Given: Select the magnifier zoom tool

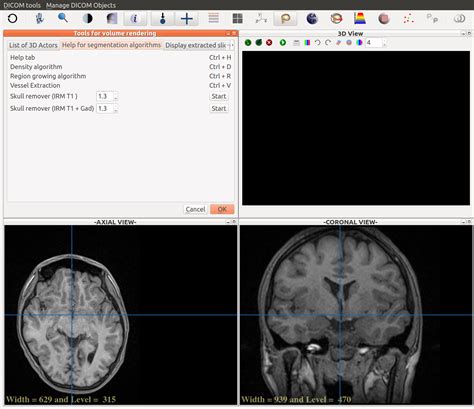Looking at the screenshot, I should (63, 18).
